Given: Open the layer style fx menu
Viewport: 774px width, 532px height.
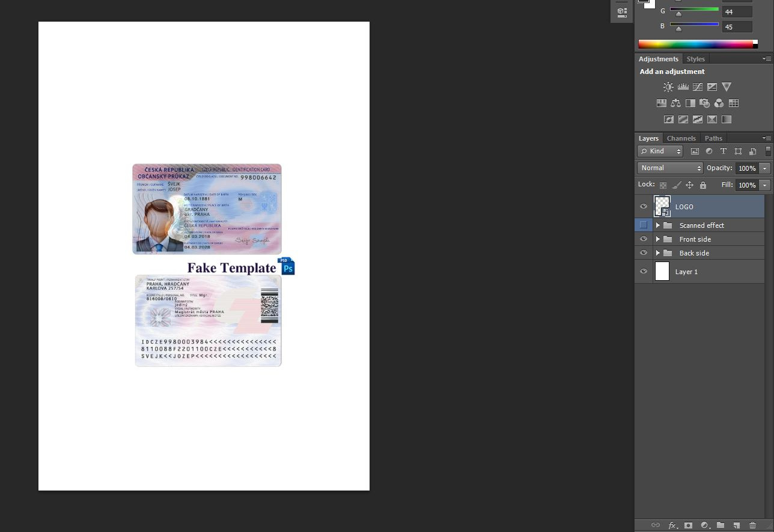Looking at the screenshot, I should [672, 525].
